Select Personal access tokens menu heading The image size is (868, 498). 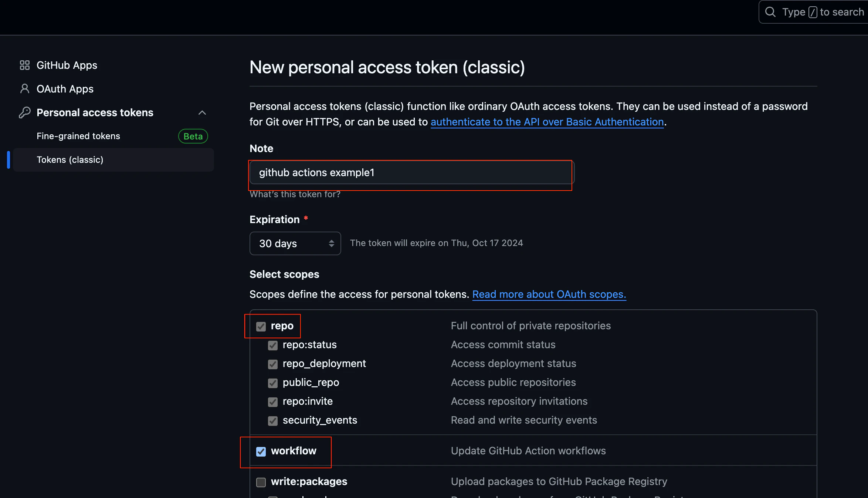(95, 112)
